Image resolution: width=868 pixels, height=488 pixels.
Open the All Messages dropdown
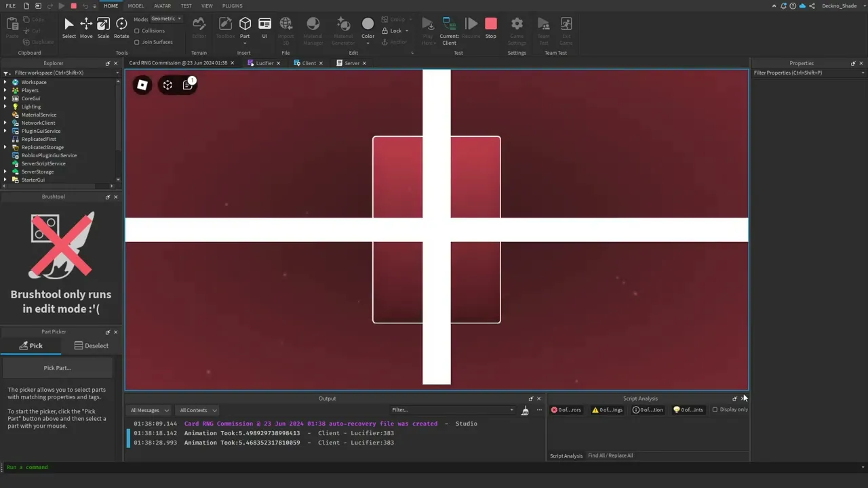[149, 410]
